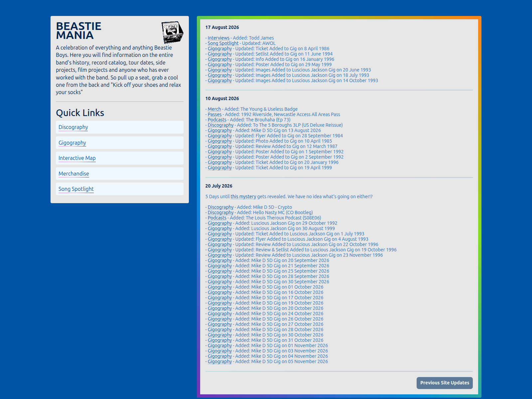This screenshot has width=532, height=399.
Task: Open Gigography link for 05 November 2026 gig
Action: tap(220, 361)
